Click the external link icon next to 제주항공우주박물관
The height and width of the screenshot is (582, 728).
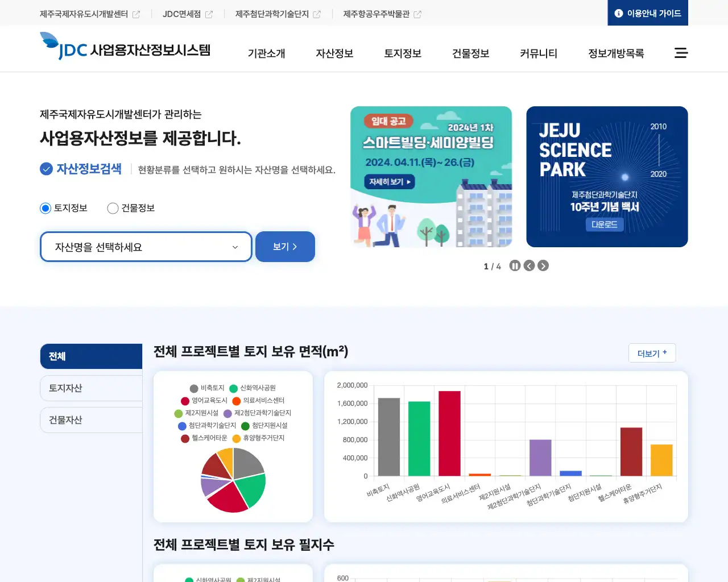tap(417, 14)
